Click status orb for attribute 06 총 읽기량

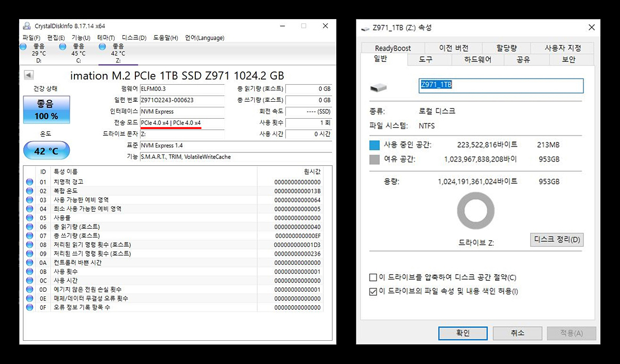tap(29, 227)
